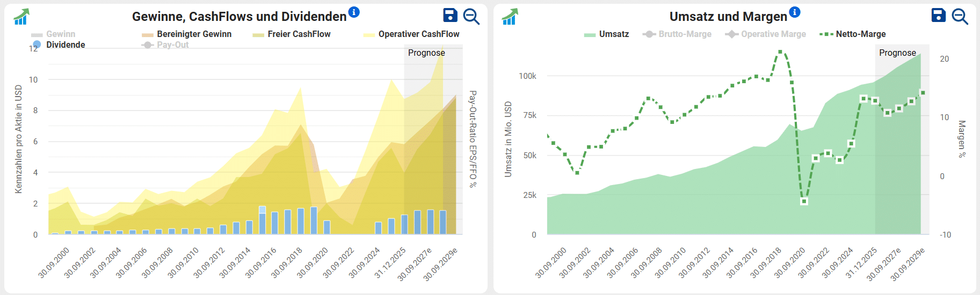Image resolution: width=980 pixels, height=295 pixels.
Task: Open info tooltip beside Gewinne, CashFlows und Dividenden
Action: pyautogui.click(x=354, y=12)
